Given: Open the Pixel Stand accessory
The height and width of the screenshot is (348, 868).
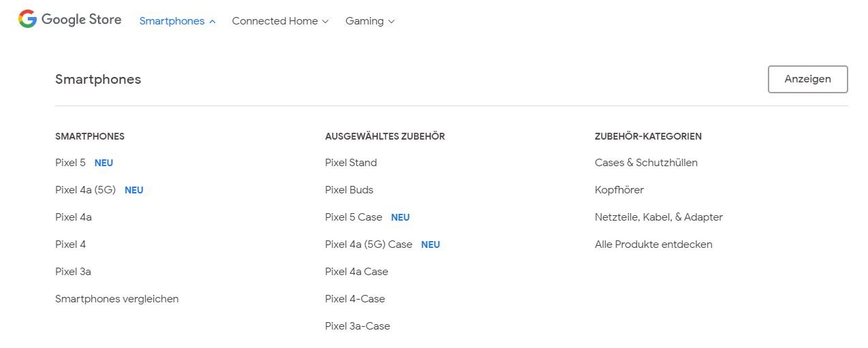Looking at the screenshot, I should tap(351, 163).
